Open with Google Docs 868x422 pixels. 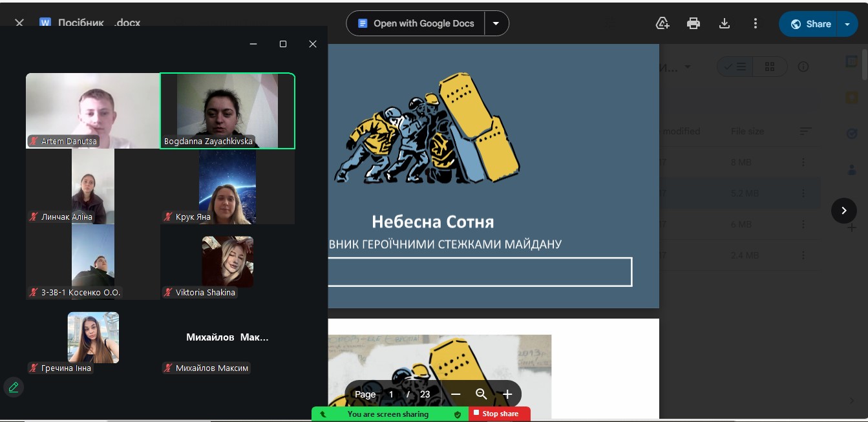tap(416, 24)
